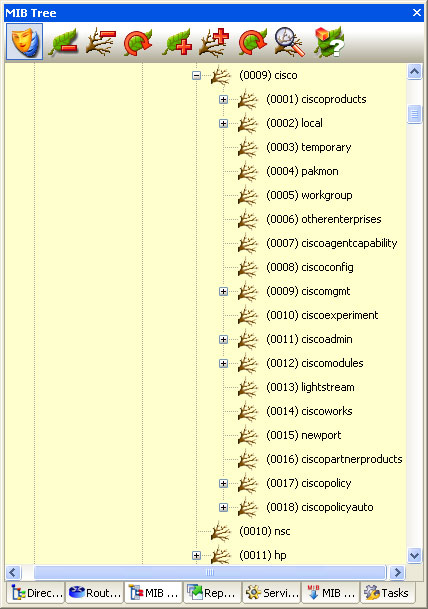This screenshot has height=609, width=428.
Task: Click vertical scrollbar up arrow
Action: 414,72
